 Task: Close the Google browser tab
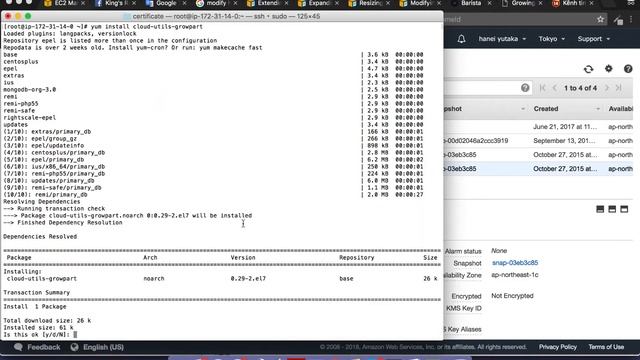184,3
